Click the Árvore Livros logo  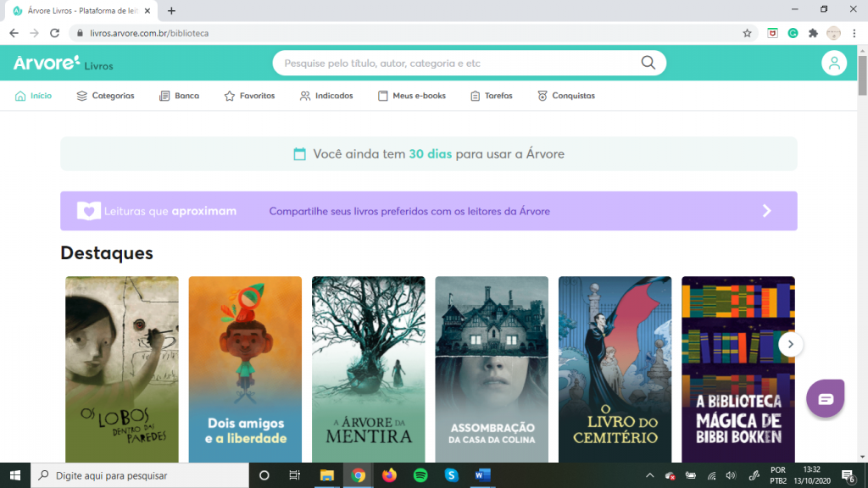[x=63, y=64]
